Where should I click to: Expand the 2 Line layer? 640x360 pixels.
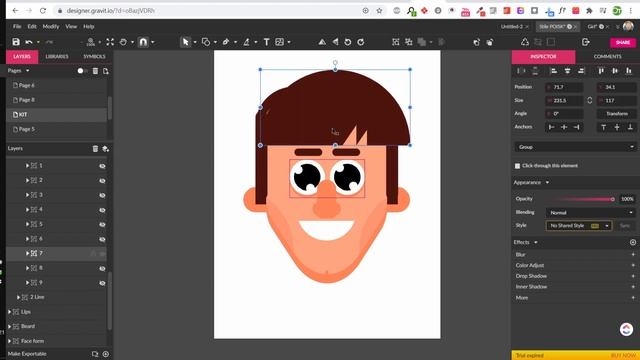tap(18, 297)
